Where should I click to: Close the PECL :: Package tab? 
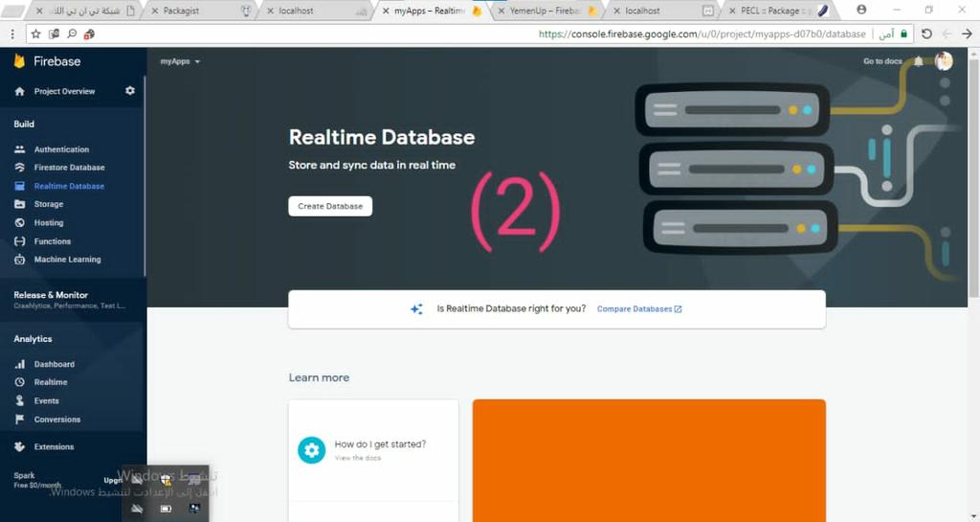tap(732, 11)
